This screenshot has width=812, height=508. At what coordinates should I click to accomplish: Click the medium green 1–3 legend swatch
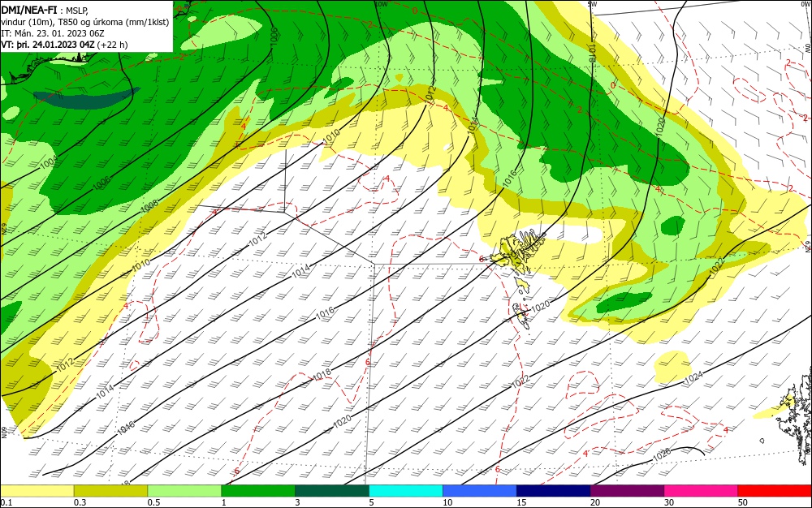coord(258,491)
